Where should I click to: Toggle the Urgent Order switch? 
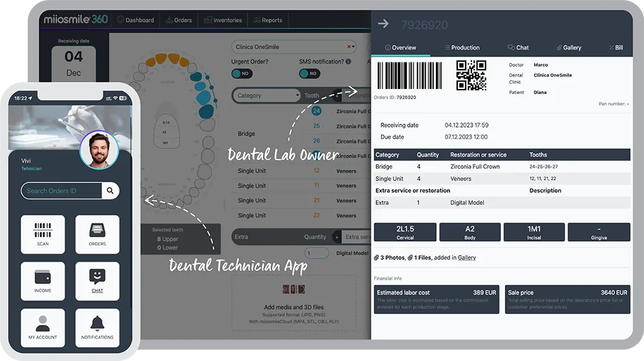[241, 73]
